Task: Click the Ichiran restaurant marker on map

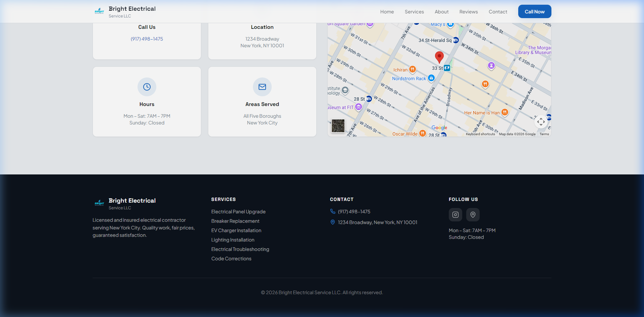Action: click(x=413, y=69)
